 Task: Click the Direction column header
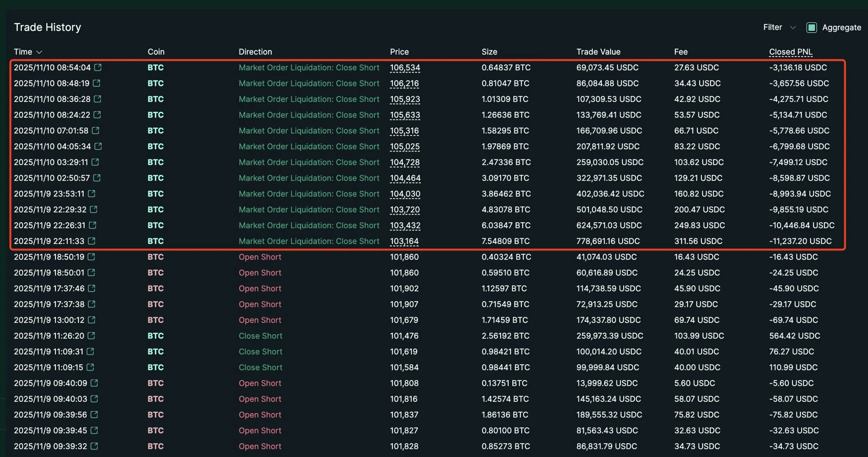(255, 51)
